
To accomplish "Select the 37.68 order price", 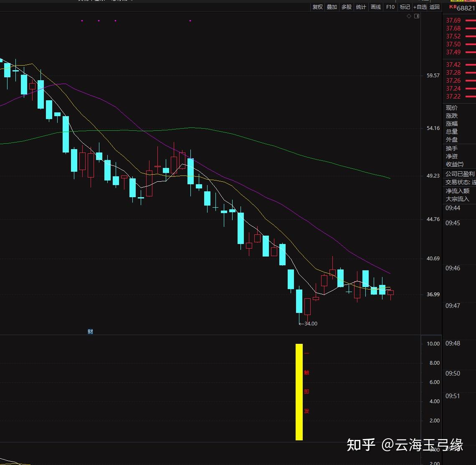I will tap(453, 28).
